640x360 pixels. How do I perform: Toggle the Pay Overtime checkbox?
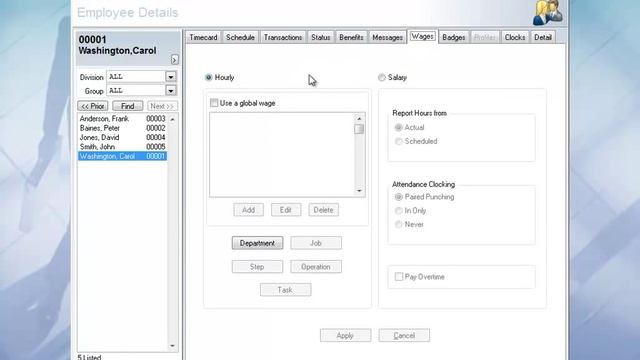pyautogui.click(x=399, y=277)
